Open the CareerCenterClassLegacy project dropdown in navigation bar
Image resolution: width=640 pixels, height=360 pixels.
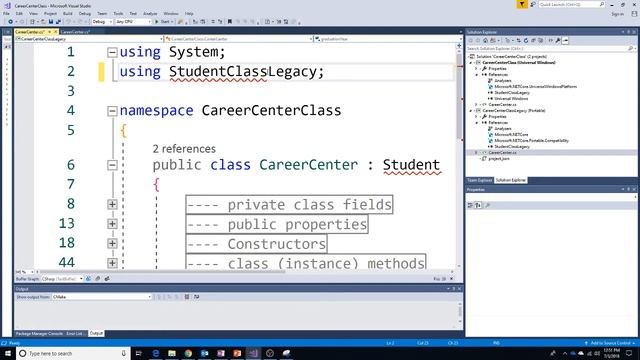[89, 39]
